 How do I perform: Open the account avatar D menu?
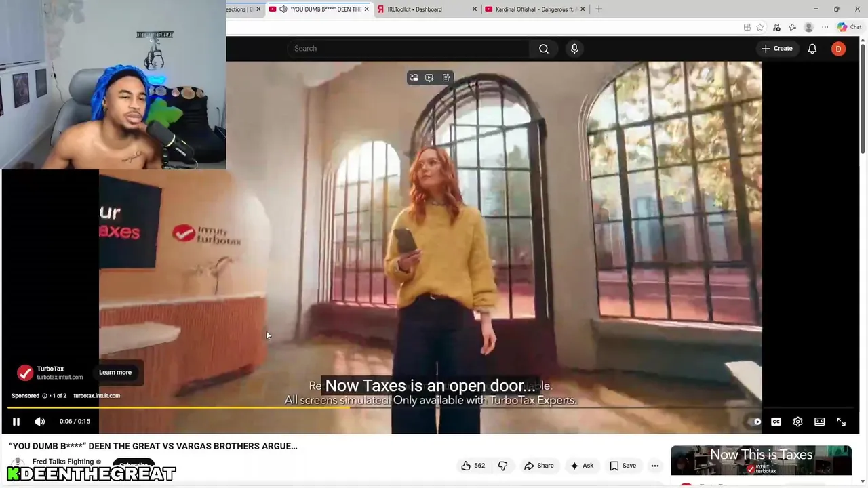tap(839, 49)
